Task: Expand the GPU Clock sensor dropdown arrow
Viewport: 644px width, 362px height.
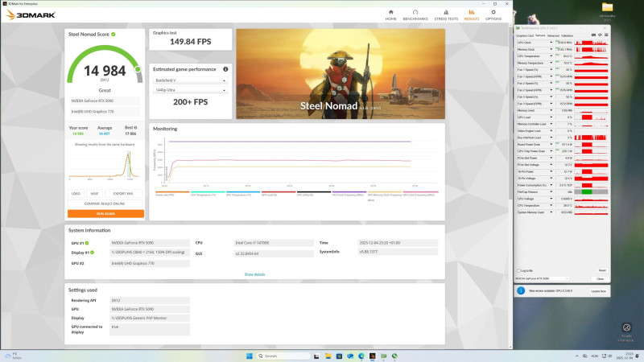Action: coord(551,43)
